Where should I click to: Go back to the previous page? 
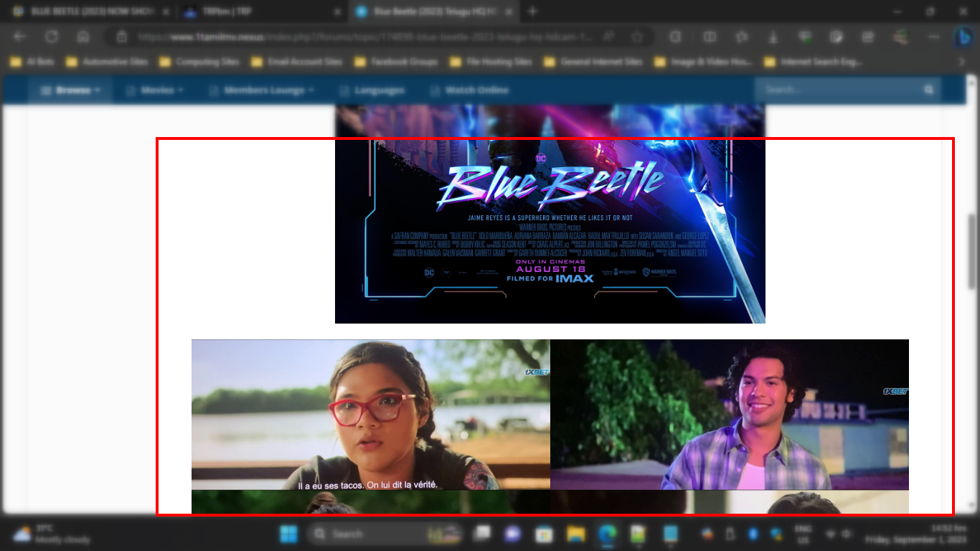click(x=20, y=37)
